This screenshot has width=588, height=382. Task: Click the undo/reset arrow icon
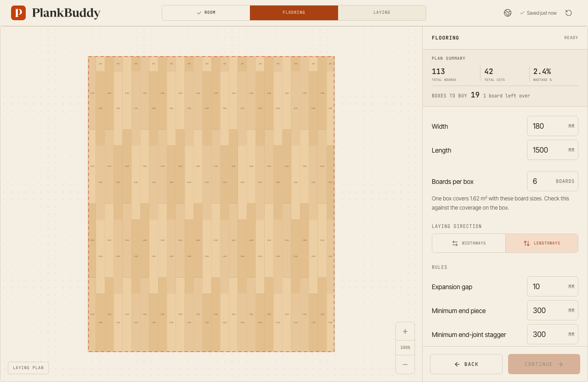pos(569,13)
